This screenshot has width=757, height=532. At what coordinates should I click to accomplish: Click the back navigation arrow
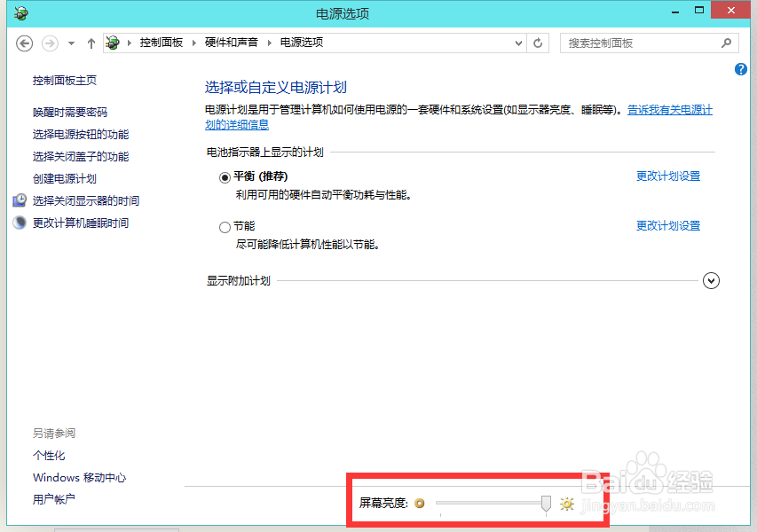(24, 43)
